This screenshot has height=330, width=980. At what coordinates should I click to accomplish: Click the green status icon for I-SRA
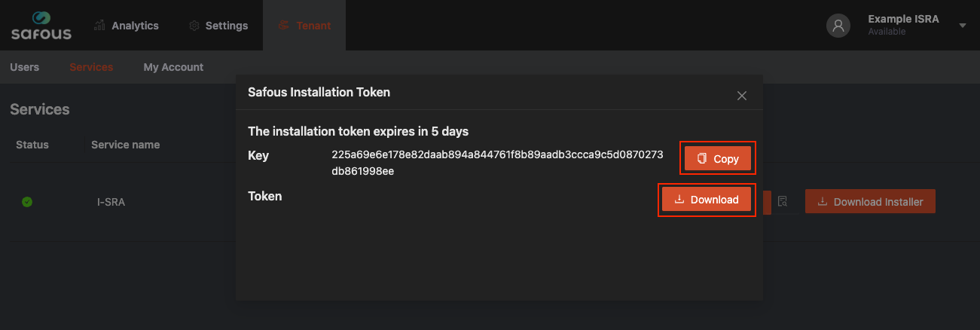27,202
